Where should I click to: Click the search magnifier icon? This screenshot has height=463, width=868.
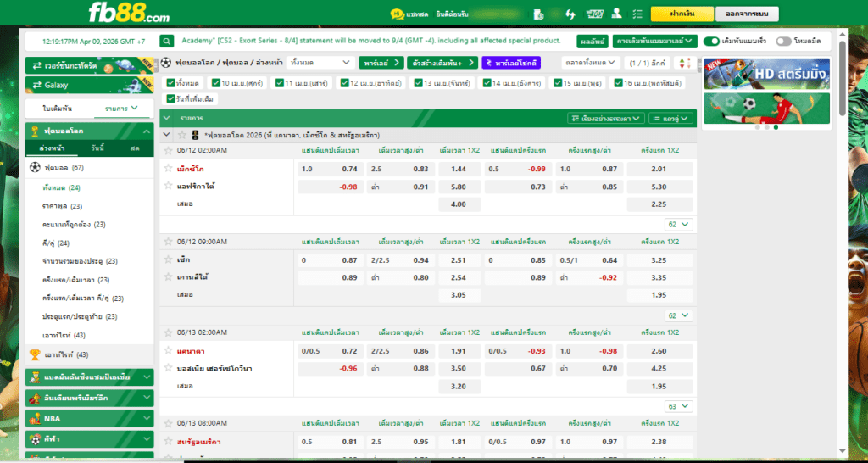[x=167, y=41]
